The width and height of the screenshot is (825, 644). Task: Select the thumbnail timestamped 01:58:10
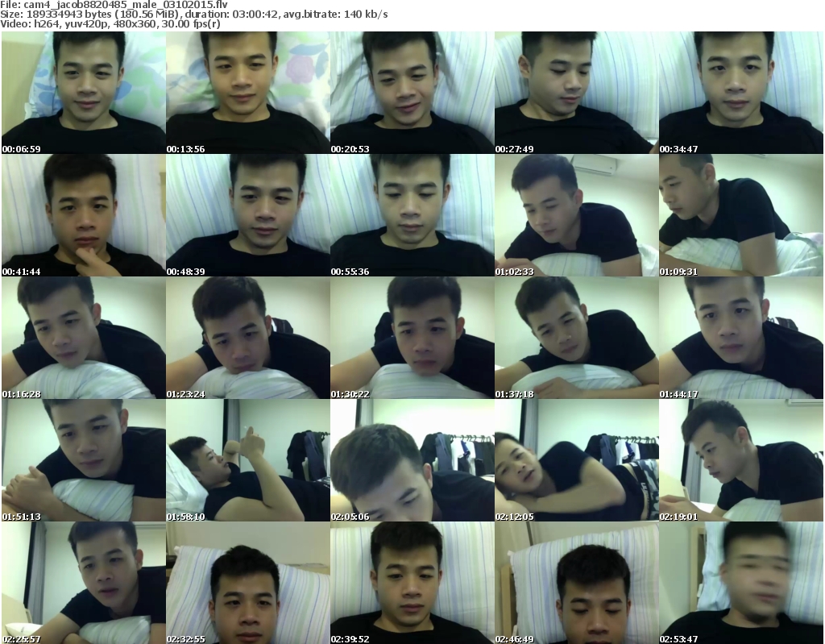pos(248,460)
